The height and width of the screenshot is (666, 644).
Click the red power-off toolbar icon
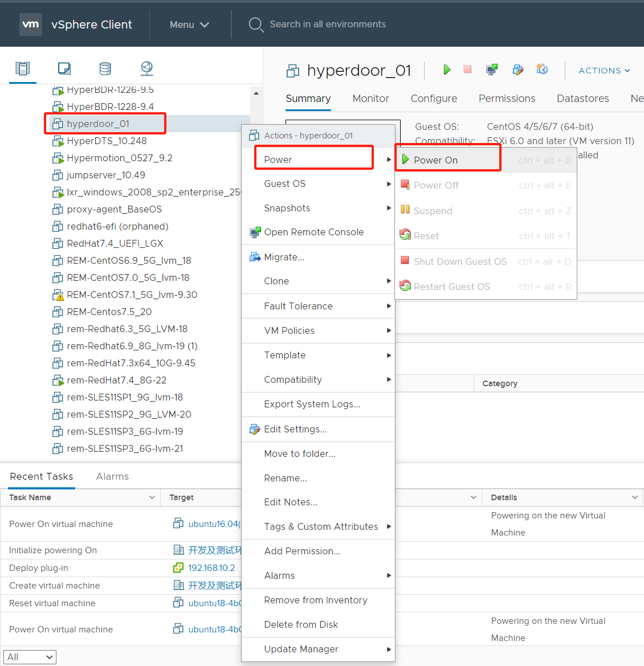467,70
